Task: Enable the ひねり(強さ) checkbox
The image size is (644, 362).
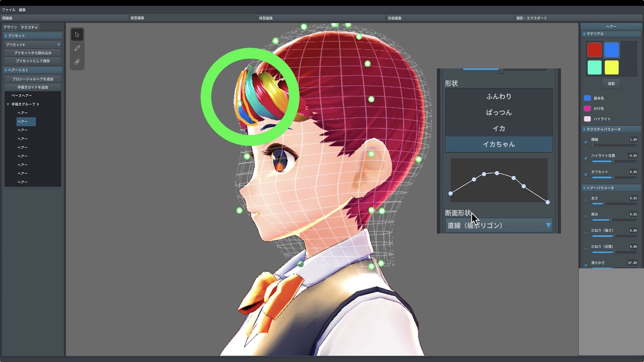Action: pyautogui.click(x=586, y=233)
